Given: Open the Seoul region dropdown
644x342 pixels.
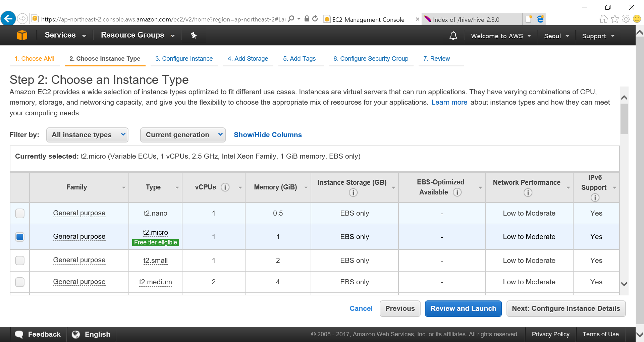Looking at the screenshot, I should [x=556, y=36].
